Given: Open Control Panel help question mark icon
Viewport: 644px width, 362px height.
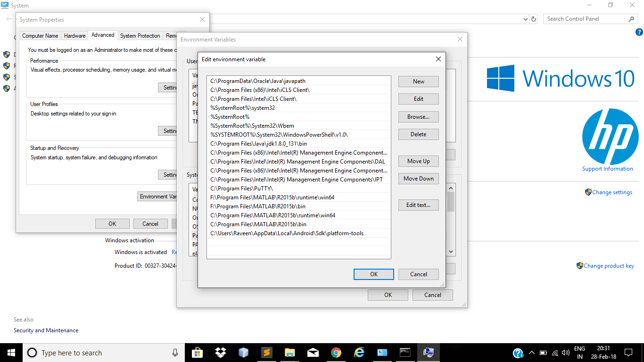Looking at the screenshot, I should (639, 32).
